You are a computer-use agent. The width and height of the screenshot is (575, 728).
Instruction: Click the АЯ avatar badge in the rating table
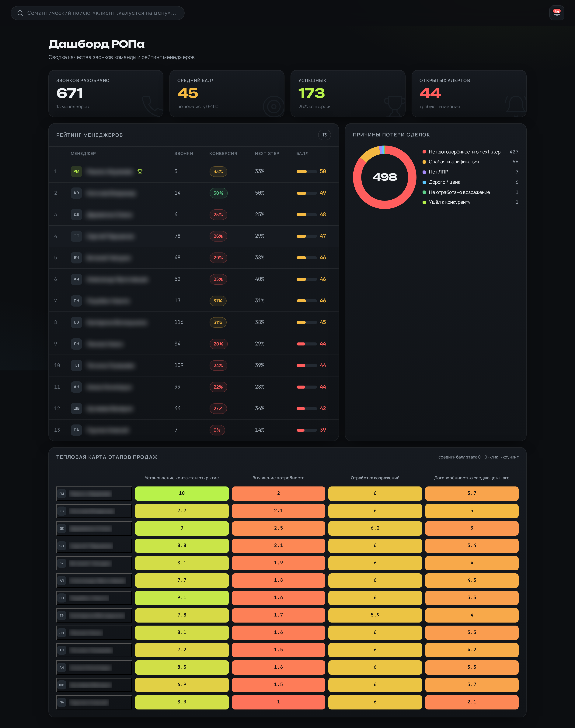tap(76, 279)
